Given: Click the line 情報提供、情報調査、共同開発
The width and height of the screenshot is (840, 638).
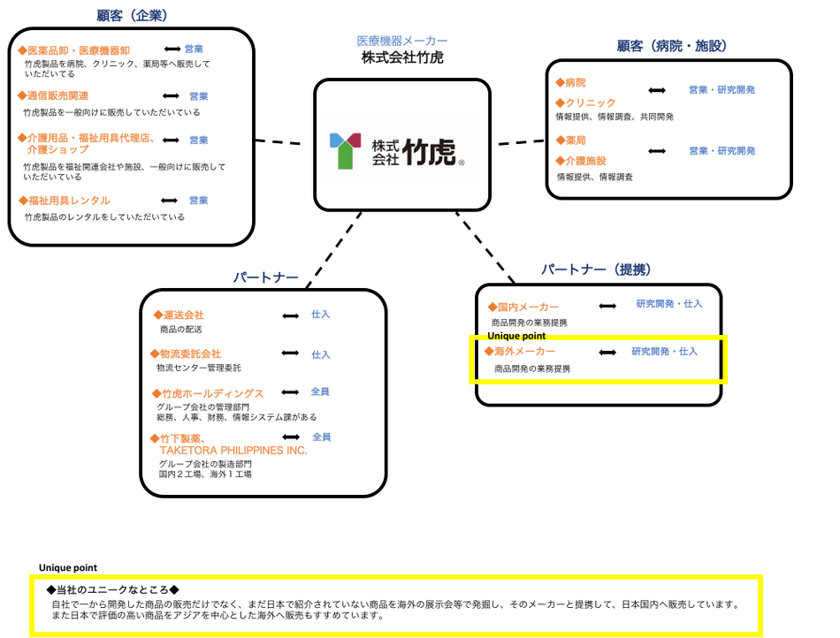Looking at the screenshot, I should point(615,117).
